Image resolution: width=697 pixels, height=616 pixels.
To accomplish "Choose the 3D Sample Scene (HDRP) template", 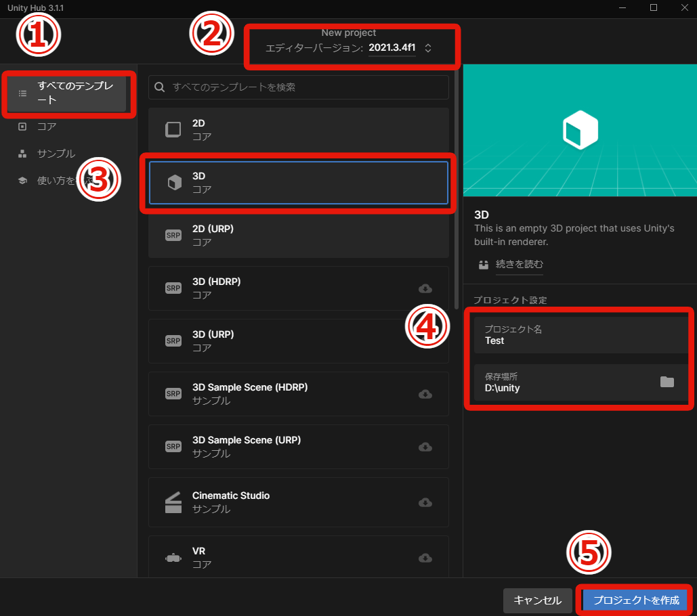I will coord(299,394).
